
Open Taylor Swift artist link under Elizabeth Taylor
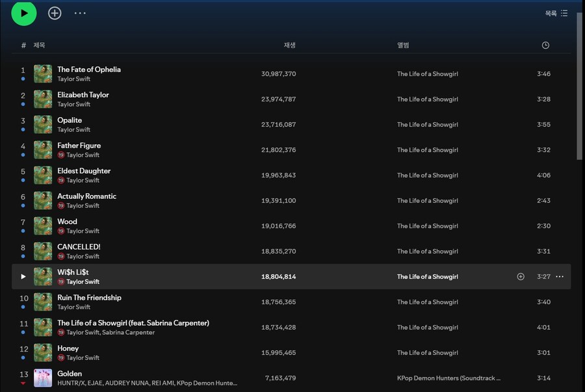click(x=73, y=104)
